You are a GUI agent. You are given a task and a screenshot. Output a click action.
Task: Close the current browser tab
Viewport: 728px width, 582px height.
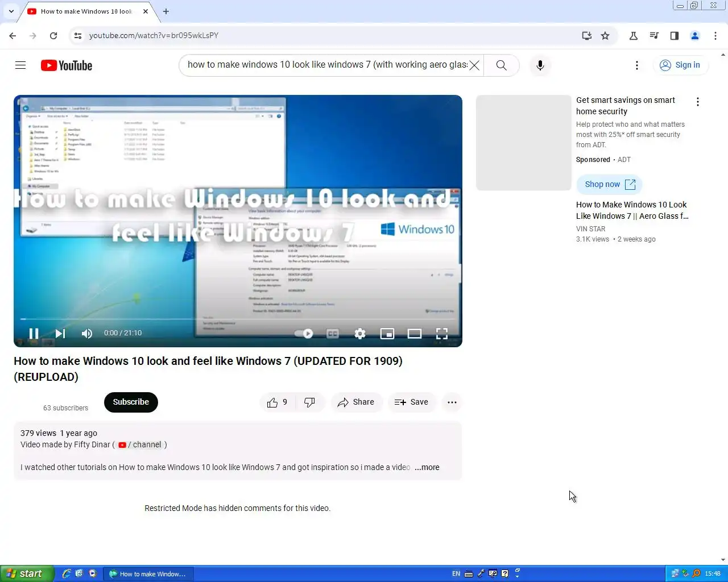(x=146, y=11)
